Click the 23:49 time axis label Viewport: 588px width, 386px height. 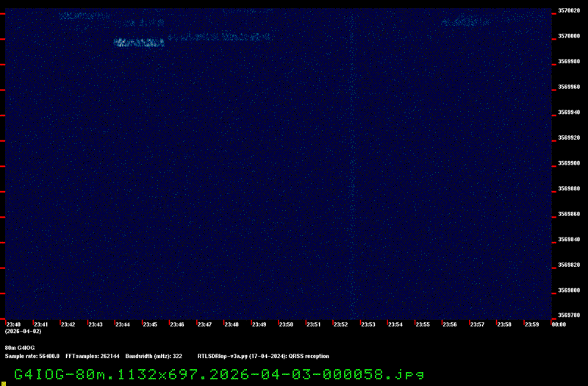259,324
